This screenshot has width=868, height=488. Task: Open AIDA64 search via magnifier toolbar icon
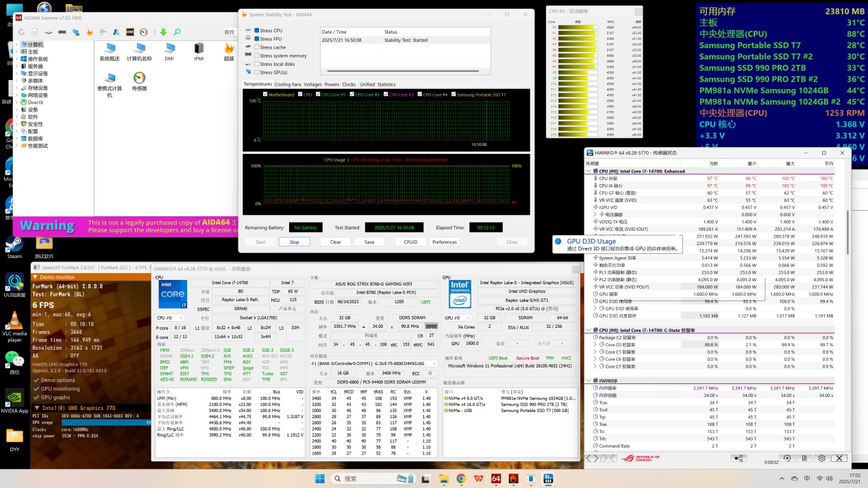[x=177, y=31]
